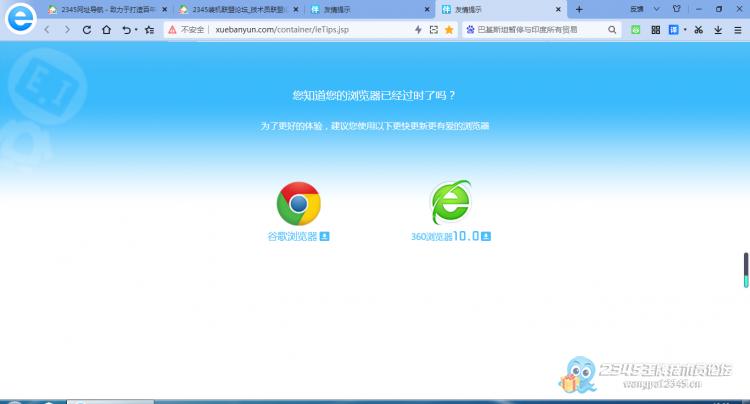This screenshot has width=750, height=404.
Task: Click the blue translate extension icon
Action: pos(673,30)
